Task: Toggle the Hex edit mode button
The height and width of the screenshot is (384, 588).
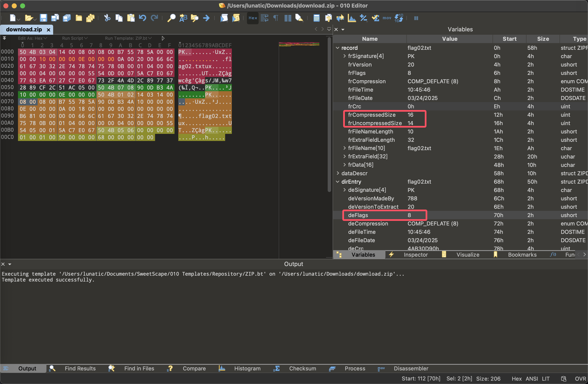Action: tap(253, 18)
